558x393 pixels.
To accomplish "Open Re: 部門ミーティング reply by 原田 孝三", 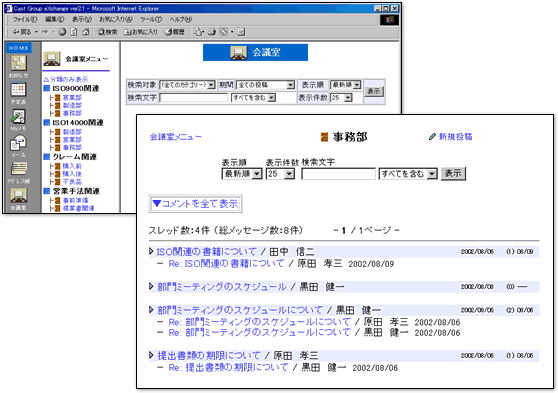I will (x=259, y=322).
